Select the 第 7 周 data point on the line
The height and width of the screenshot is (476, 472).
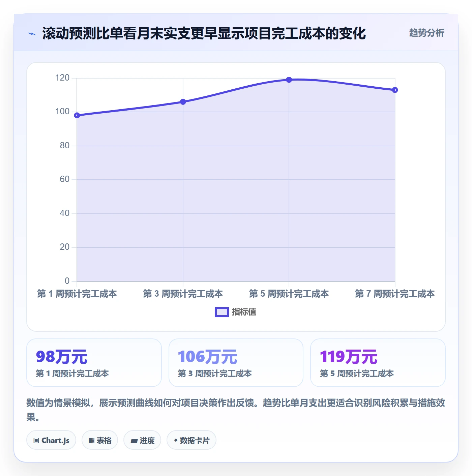tap(395, 90)
